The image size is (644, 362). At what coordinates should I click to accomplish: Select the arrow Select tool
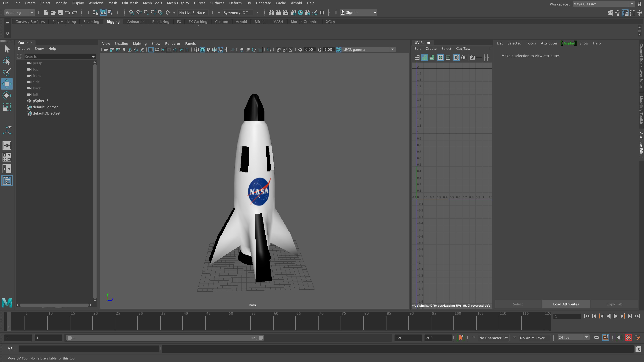click(7, 49)
